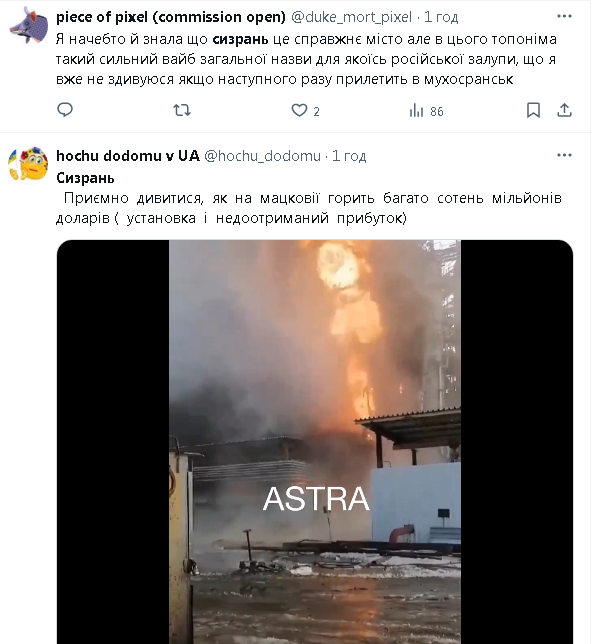Retweet the piece of pixel post

click(182, 110)
